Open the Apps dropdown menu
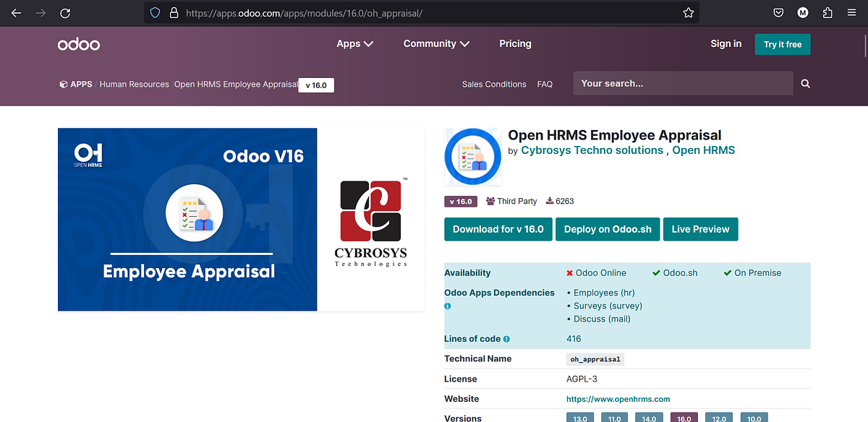 [354, 43]
